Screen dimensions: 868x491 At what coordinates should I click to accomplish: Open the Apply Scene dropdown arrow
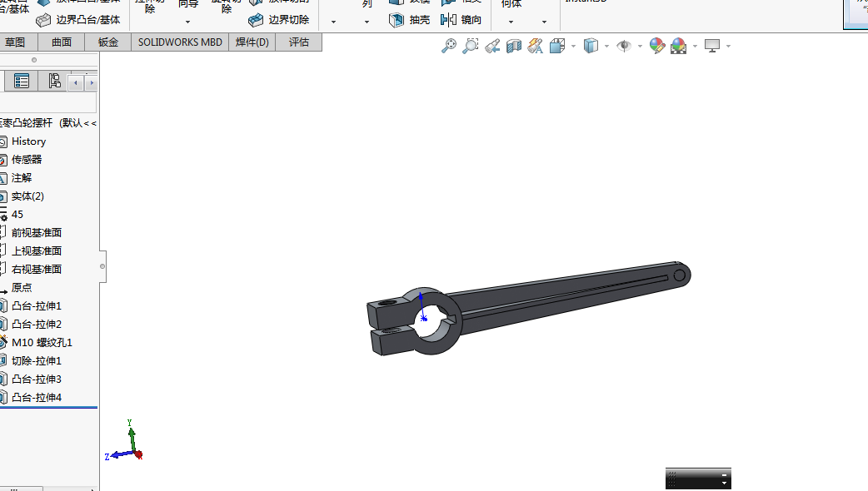click(695, 47)
